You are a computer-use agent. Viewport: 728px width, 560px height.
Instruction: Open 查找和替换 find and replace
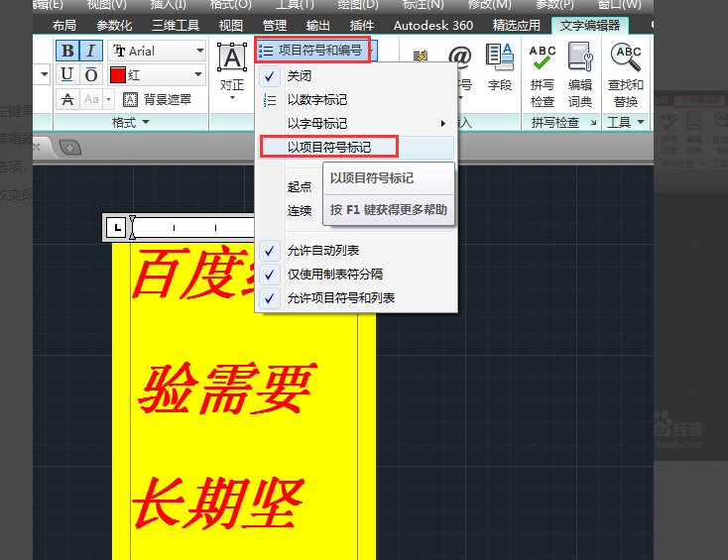click(x=626, y=75)
